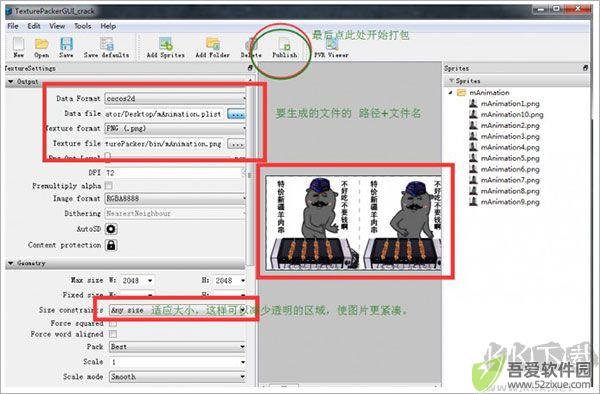Screen dimensions: 600x394
Task: Collapse the mAnimation folder tree node
Action: click(450, 93)
